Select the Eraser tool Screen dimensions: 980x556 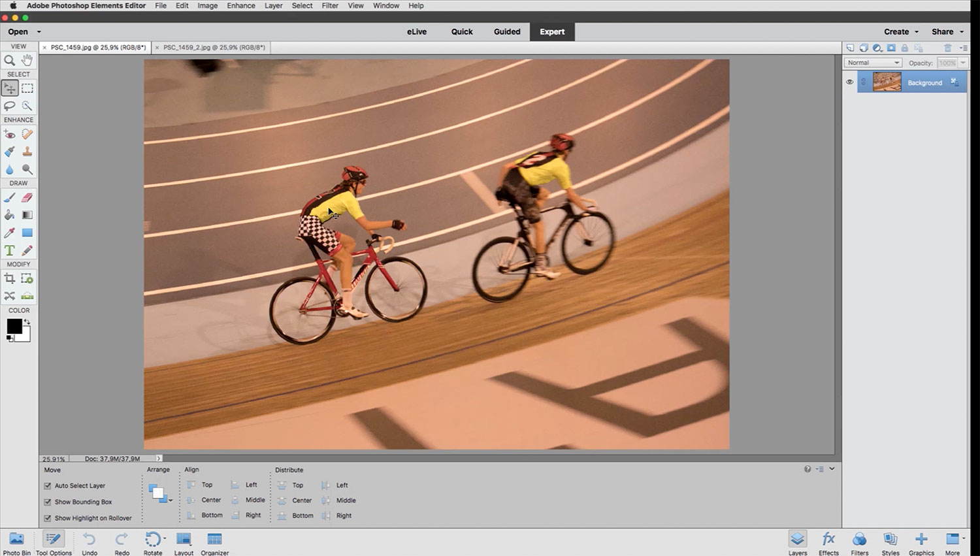click(x=27, y=197)
